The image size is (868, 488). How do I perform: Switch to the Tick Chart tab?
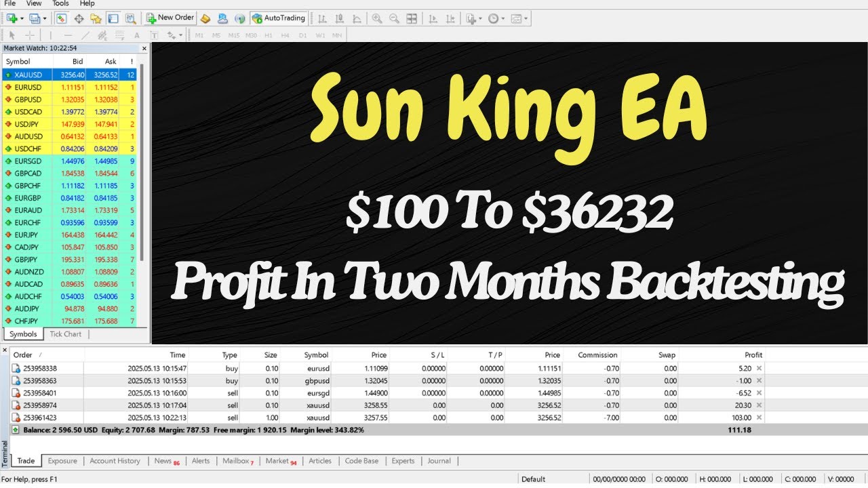click(66, 334)
